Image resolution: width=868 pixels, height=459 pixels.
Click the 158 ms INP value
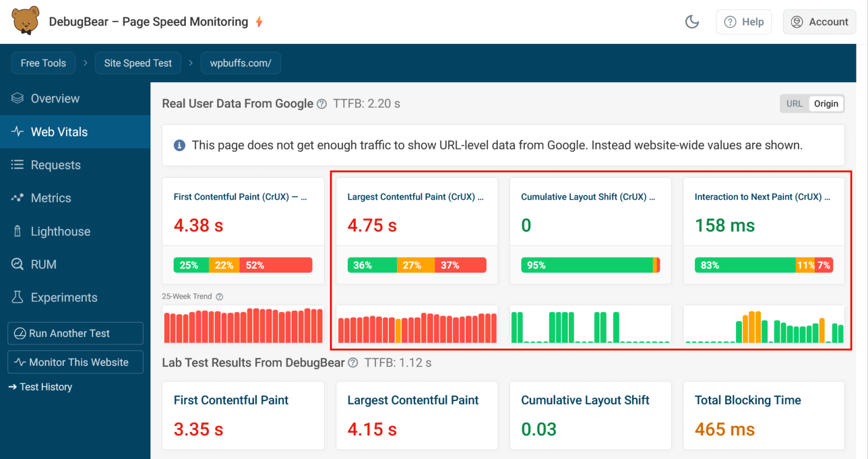pyautogui.click(x=724, y=225)
